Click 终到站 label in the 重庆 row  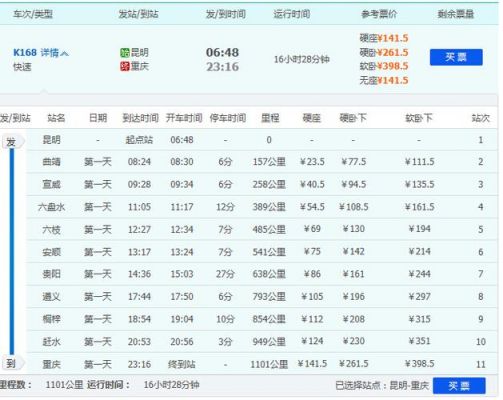point(182,364)
